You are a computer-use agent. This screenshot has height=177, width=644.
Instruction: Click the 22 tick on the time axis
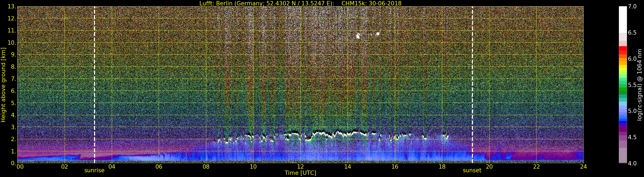[x=536, y=167]
